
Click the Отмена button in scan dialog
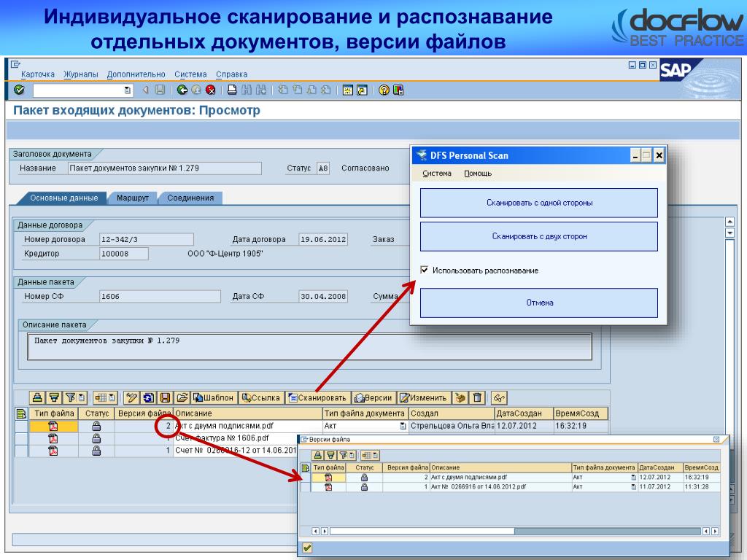coord(539,303)
